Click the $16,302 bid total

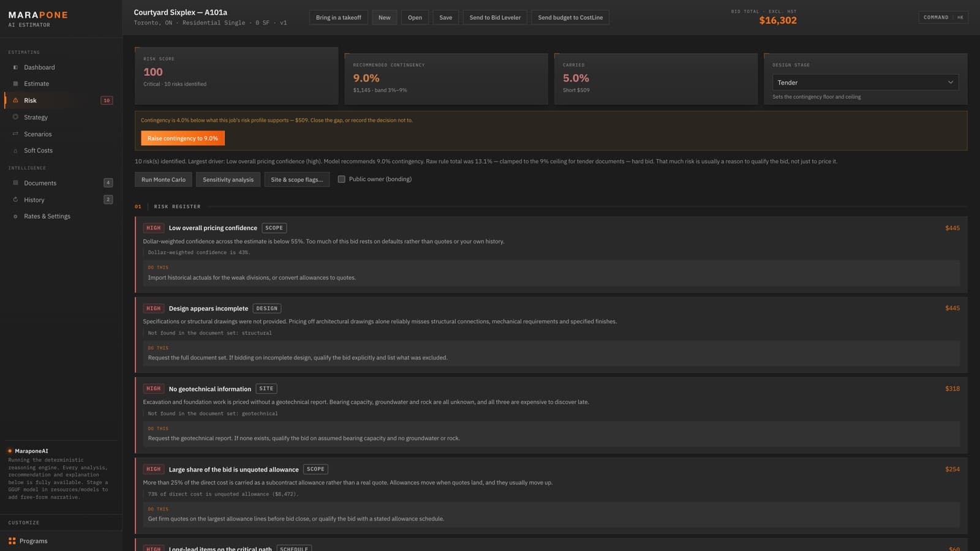pos(778,20)
